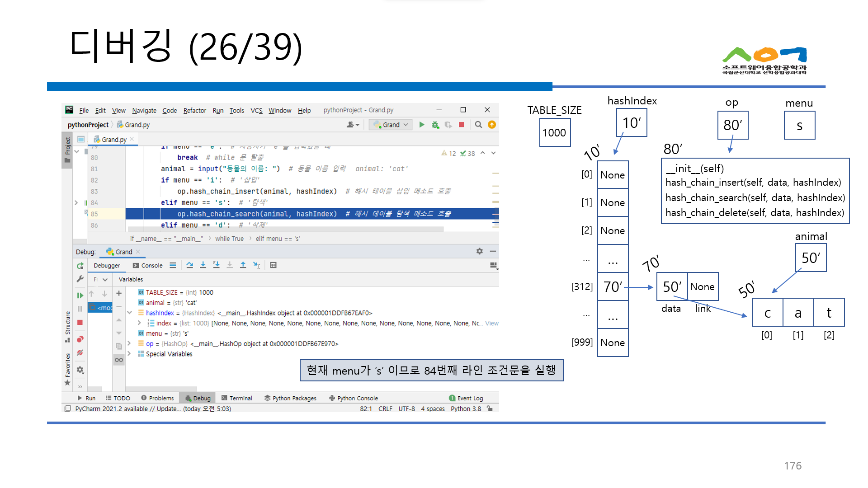Click the View link for the index list
Image resolution: width=868 pixels, height=488 pixels.
coord(492,323)
